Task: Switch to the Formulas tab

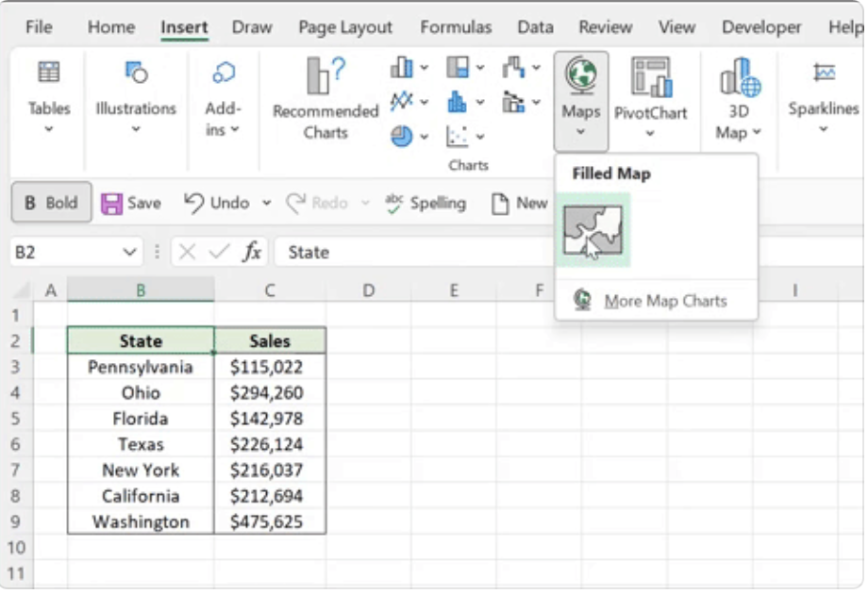Action: [x=456, y=26]
